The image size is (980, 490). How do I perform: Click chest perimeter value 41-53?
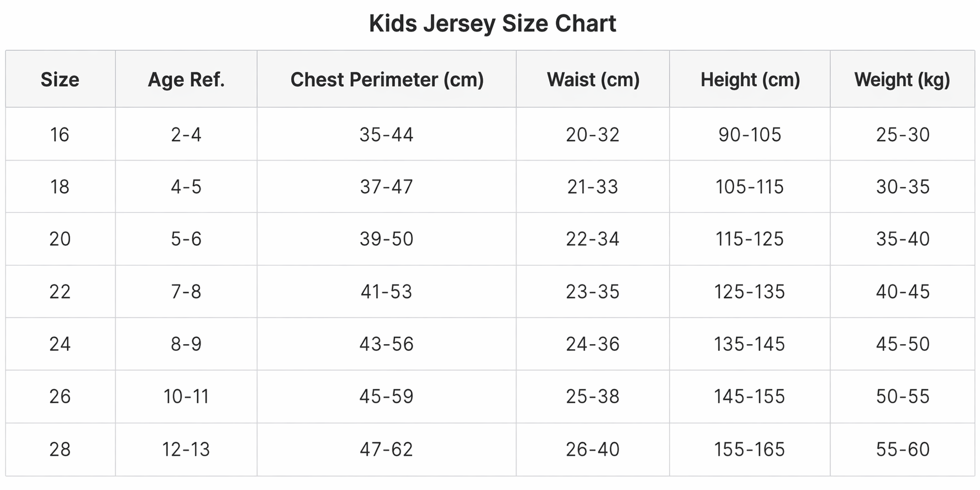click(387, 292)
